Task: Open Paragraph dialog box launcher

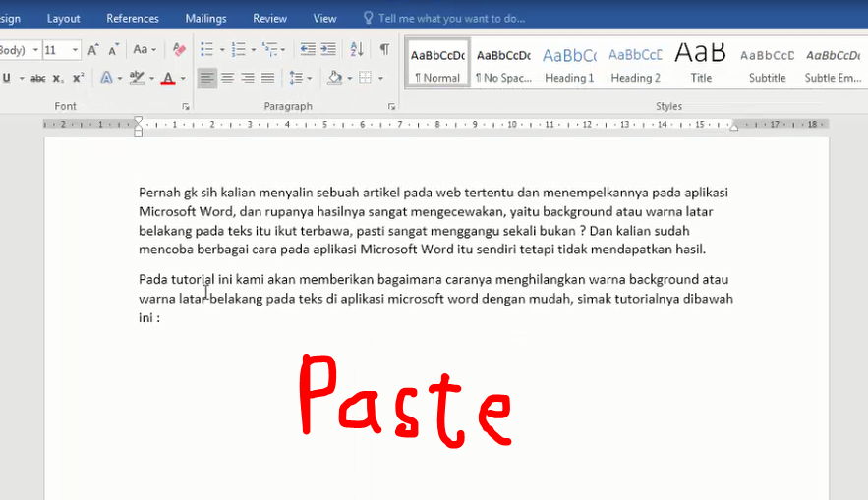Action: point(391,107)
